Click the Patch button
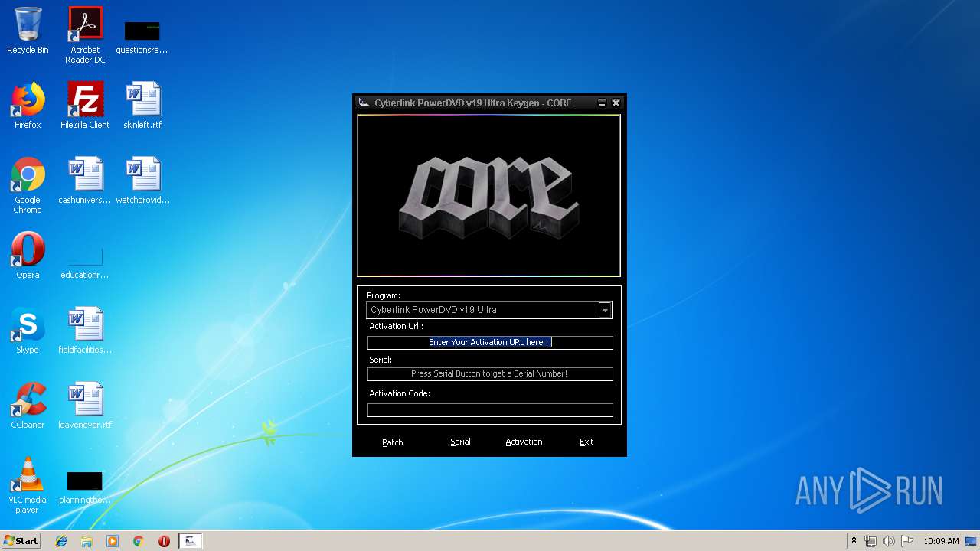This screenshot has height=551, width=980. [393, 442]
